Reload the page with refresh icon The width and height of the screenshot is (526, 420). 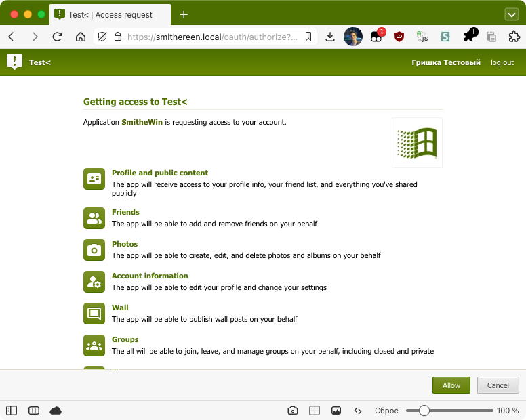[58, 37]
